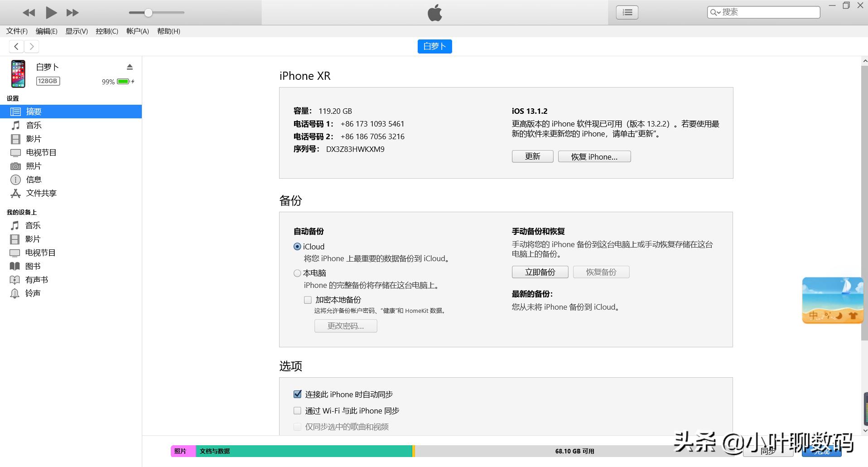The width and height of the screenshot is (868, 467).
Task: Open the 文件(F) menu
Action: point(17,31)
